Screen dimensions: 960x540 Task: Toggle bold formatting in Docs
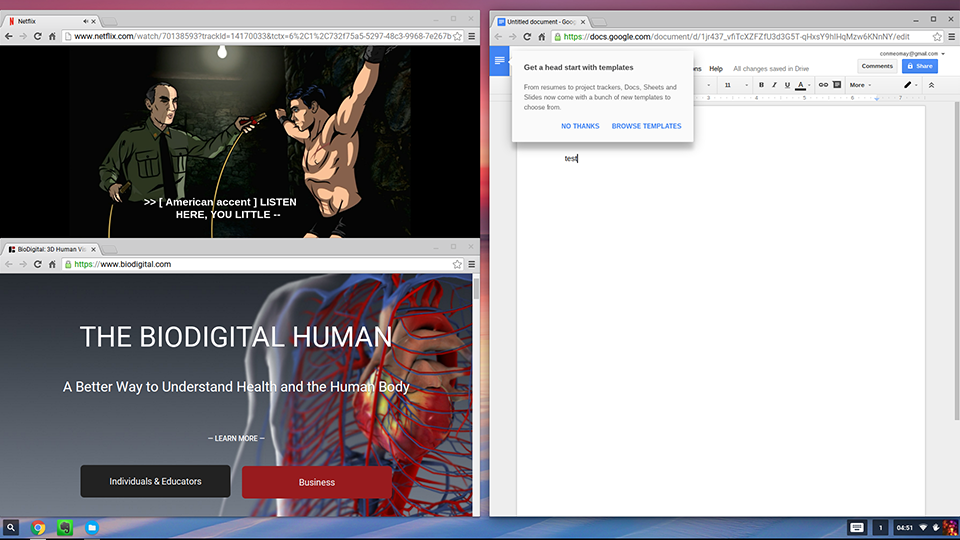point(761,85)
